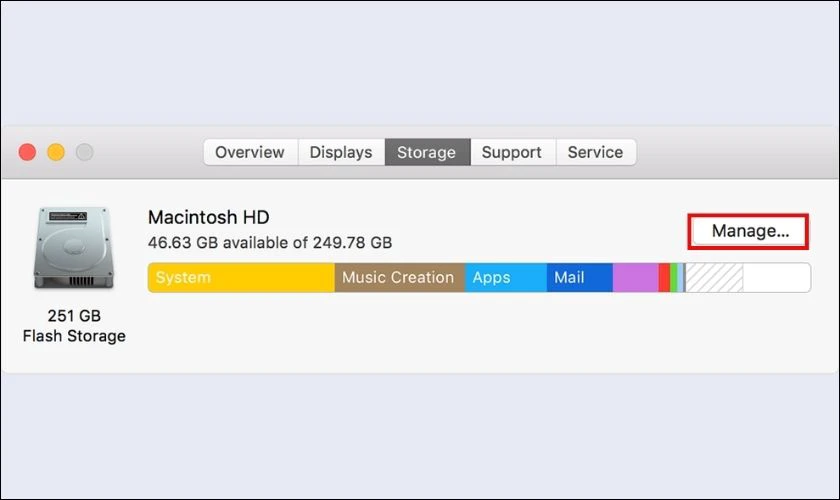This screenshot has width=840, height=500.
Task: Click the Apps segment in storage bar
Action: (x=505, y=278)
